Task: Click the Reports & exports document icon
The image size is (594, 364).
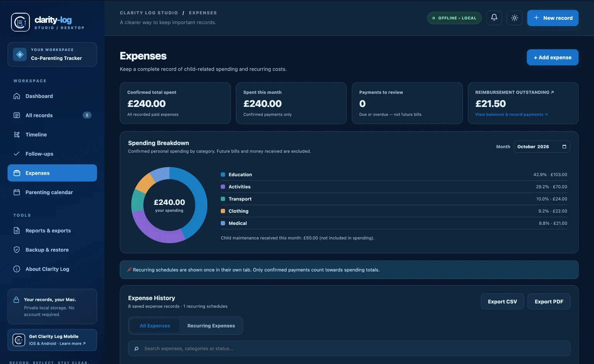Action: tap(17, 231)
